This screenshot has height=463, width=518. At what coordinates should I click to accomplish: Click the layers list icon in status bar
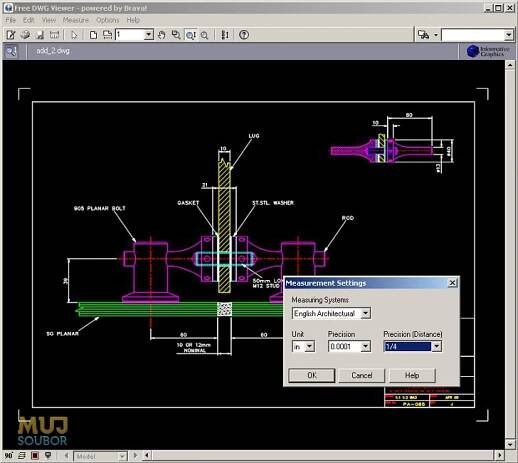(x=22, y=455)
